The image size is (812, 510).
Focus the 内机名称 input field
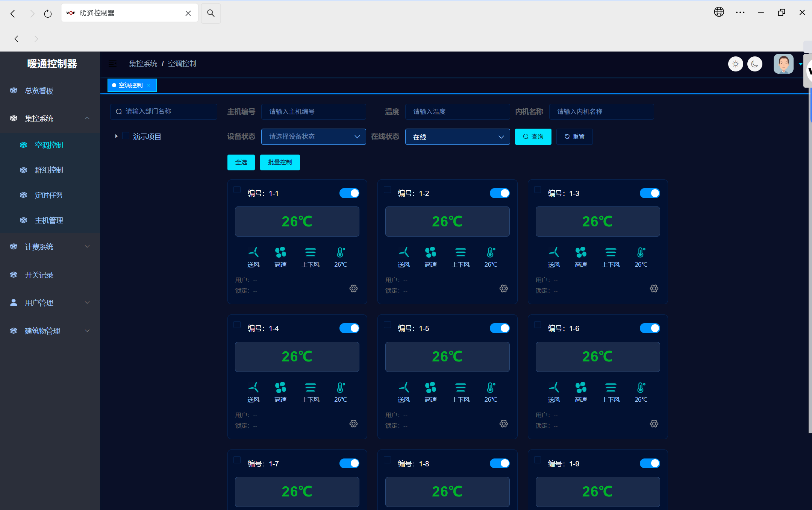pos(601,111)
